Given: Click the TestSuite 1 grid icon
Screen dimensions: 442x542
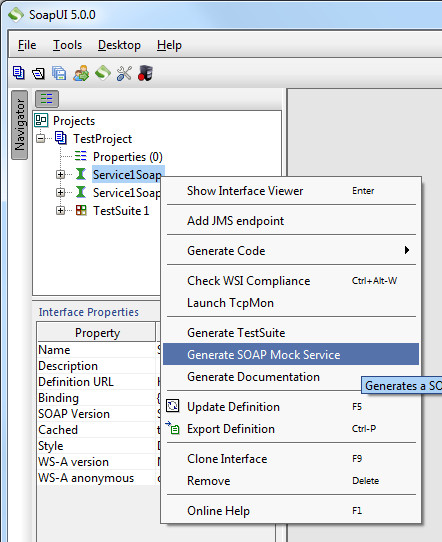Looking at the screenshot, I should (x=81, y=210).
